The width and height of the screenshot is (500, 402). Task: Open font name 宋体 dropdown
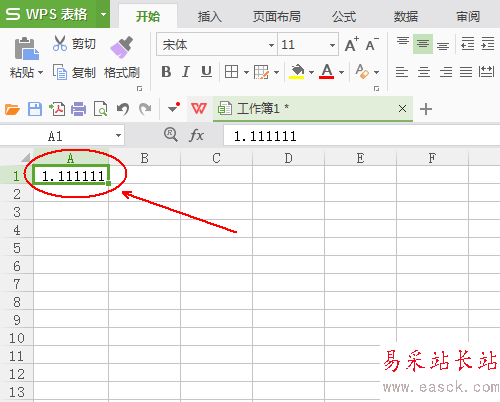[271, 45]
